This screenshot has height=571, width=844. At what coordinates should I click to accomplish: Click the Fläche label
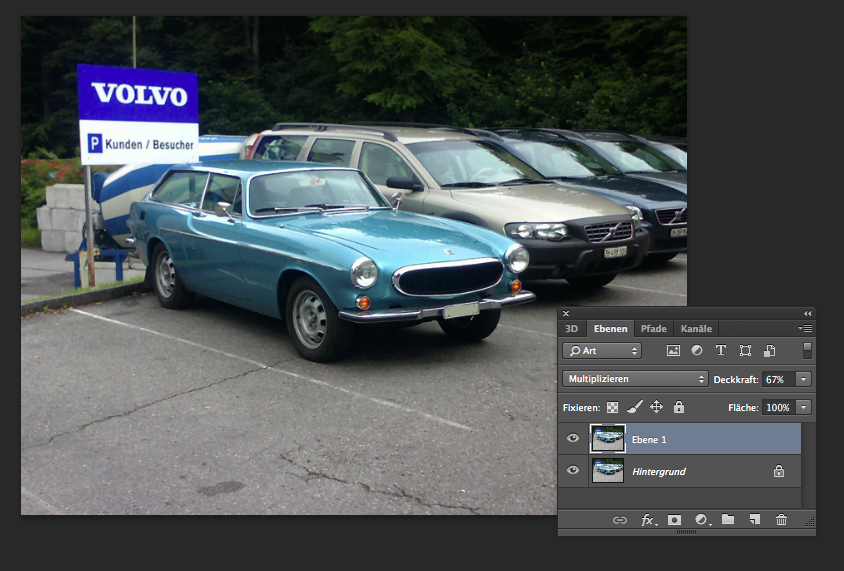coord(743,407)
